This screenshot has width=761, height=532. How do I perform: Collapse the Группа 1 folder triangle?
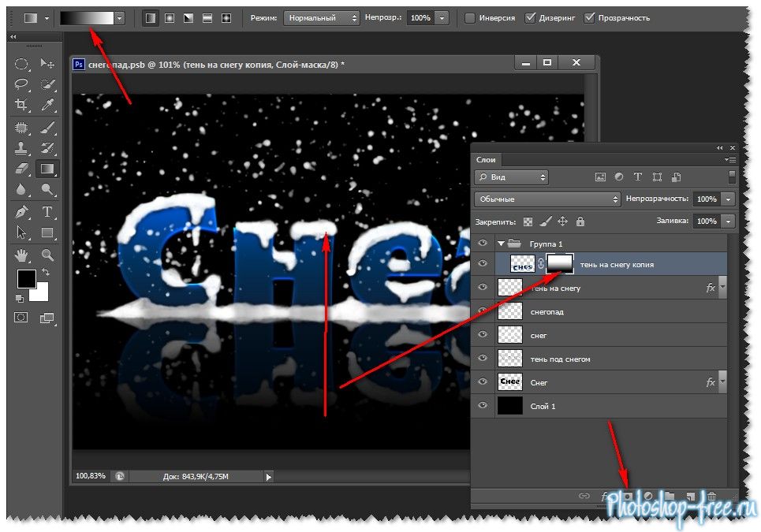(500, 244)
